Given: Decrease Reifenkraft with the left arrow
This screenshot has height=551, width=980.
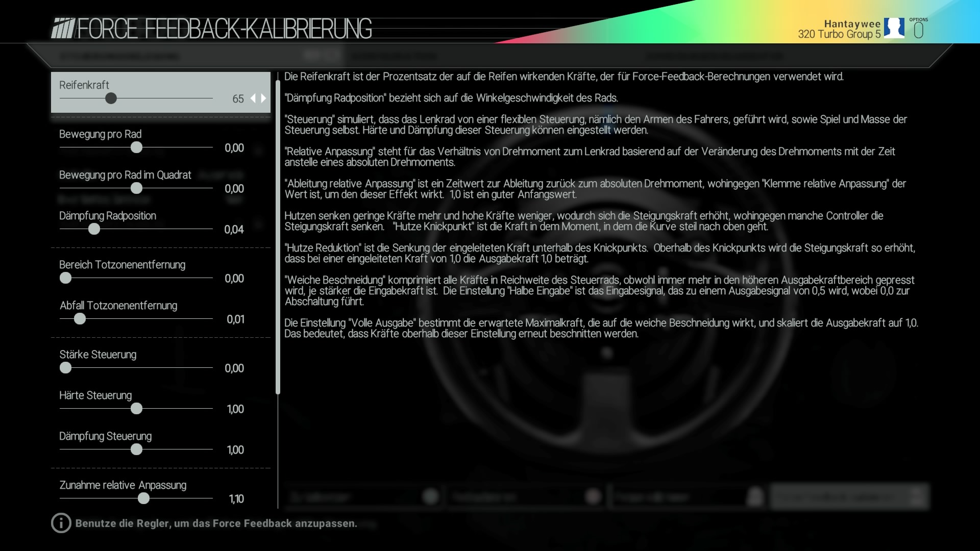Looking at the screenshot, I should 253,98.
